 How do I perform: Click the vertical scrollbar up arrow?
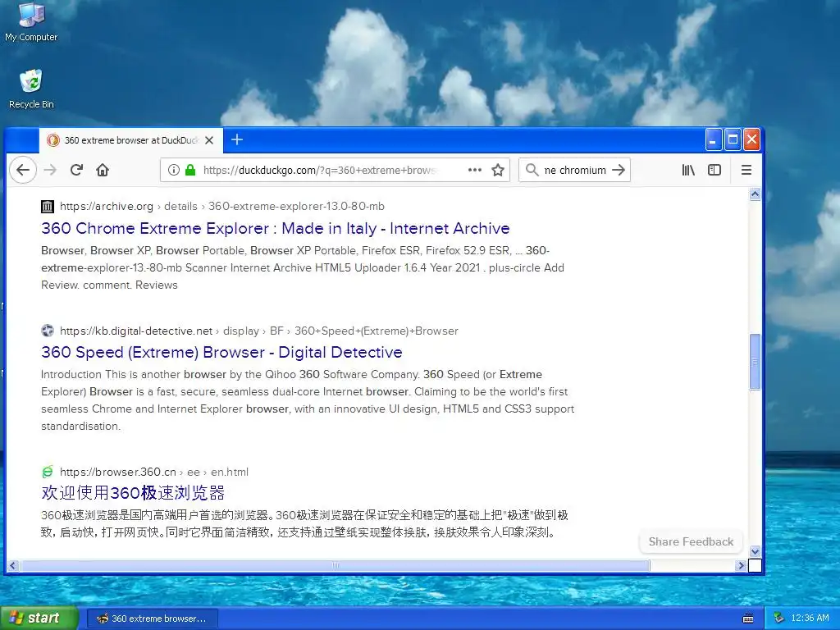click(755, 194)
